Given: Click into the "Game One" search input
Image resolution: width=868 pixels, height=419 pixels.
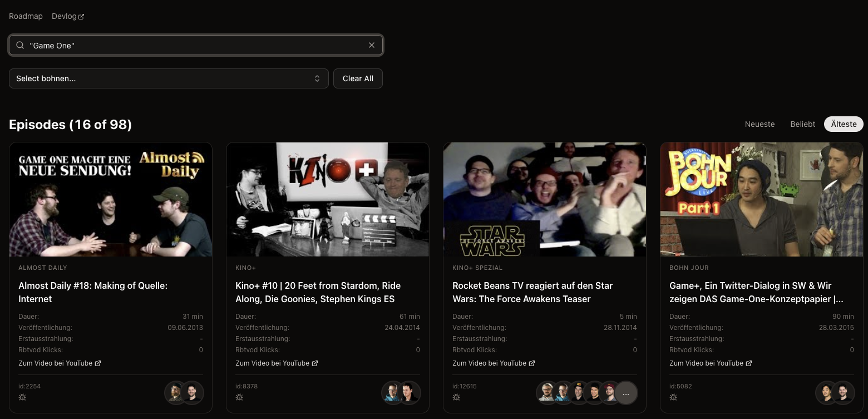Looking at the screenshot, I should [x=195, y=45].
